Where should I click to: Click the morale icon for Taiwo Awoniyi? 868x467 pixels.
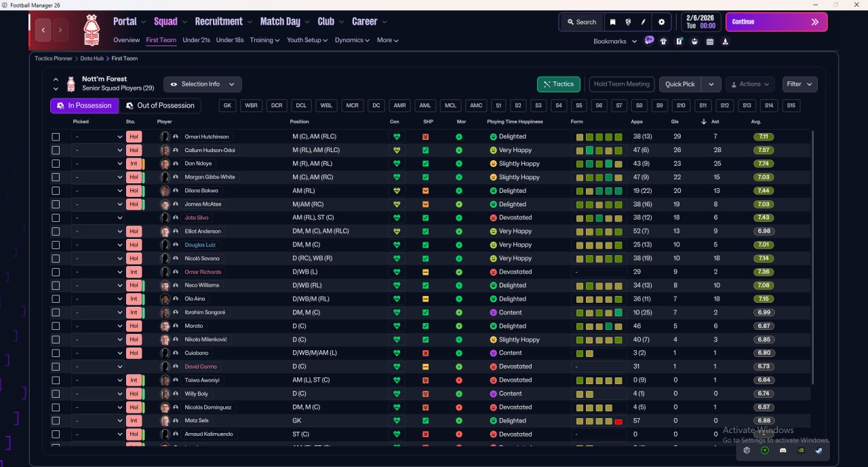(459, 380)
